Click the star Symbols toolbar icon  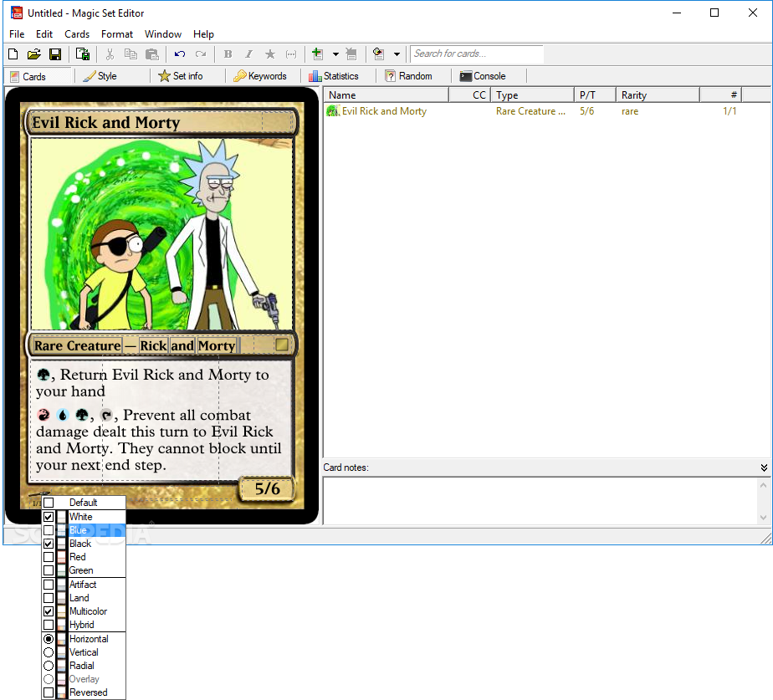270,54
